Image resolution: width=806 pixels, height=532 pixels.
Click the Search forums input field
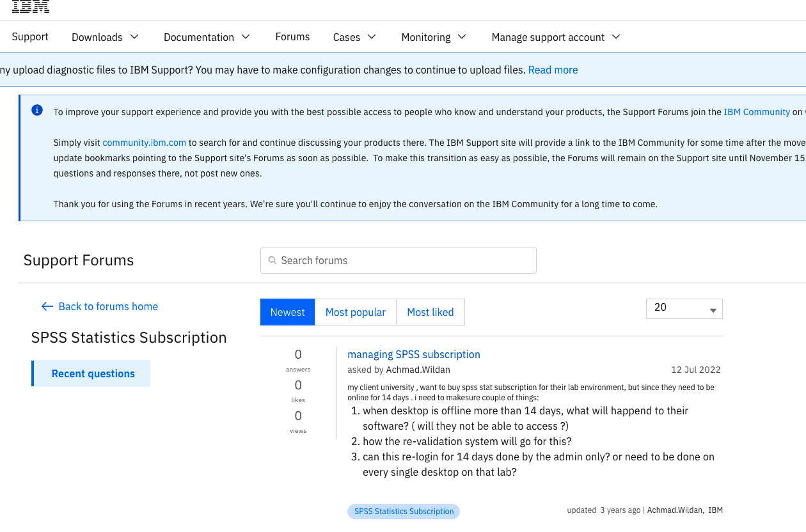click(x=399, y=260)
